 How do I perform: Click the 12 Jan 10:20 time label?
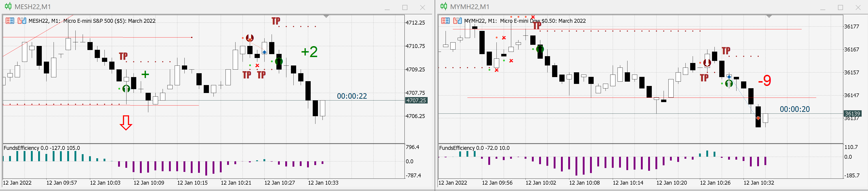click(x=672, y=183)
